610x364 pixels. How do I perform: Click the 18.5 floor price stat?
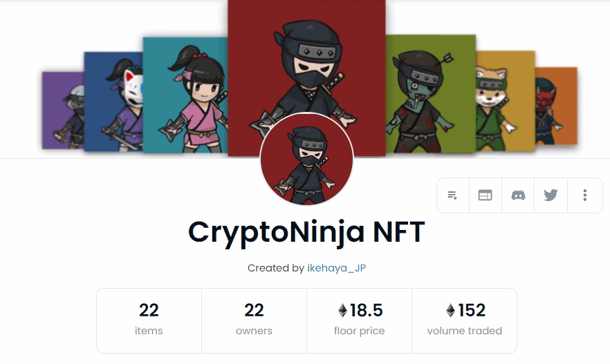click(359, 321)
